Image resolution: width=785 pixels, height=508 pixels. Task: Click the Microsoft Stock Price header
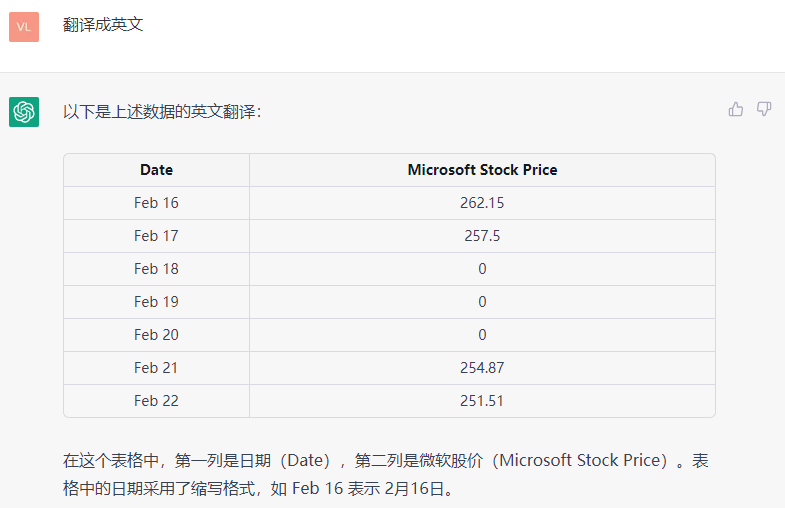click(482, 170)
